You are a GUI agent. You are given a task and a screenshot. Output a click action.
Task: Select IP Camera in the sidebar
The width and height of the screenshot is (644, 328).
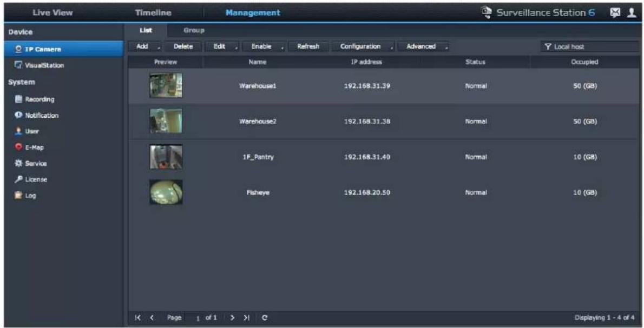click(x=64, y=49)
